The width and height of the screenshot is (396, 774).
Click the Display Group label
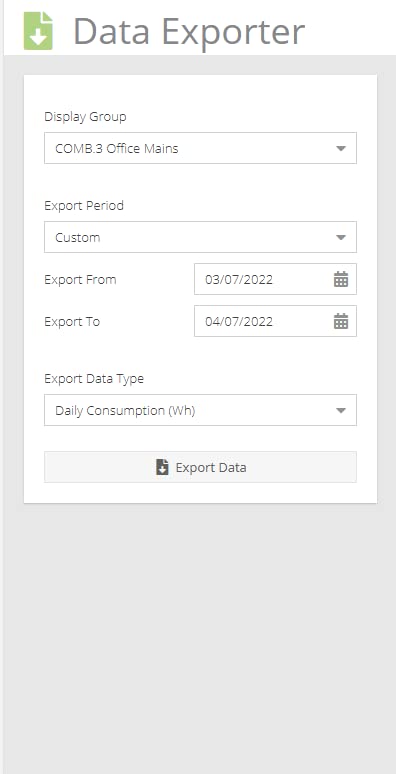pyautogui.click(x=85, y=117)
